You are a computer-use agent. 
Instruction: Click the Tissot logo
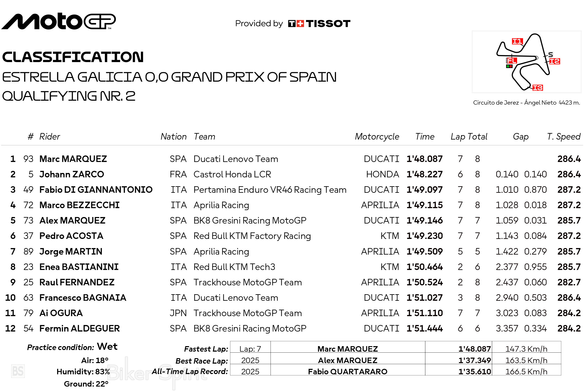(x=319, y=24)
